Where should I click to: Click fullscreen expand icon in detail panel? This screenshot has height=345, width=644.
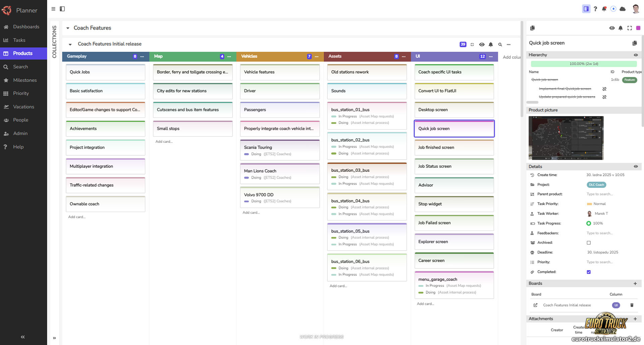[x=630, y=28]
